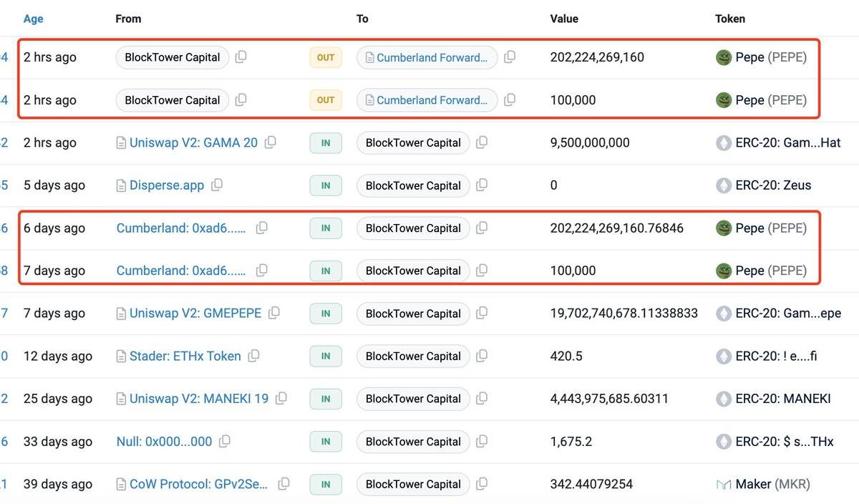
Task: Click IN badge on Uniswap GAMA 20 row
Action: [326, 142]
